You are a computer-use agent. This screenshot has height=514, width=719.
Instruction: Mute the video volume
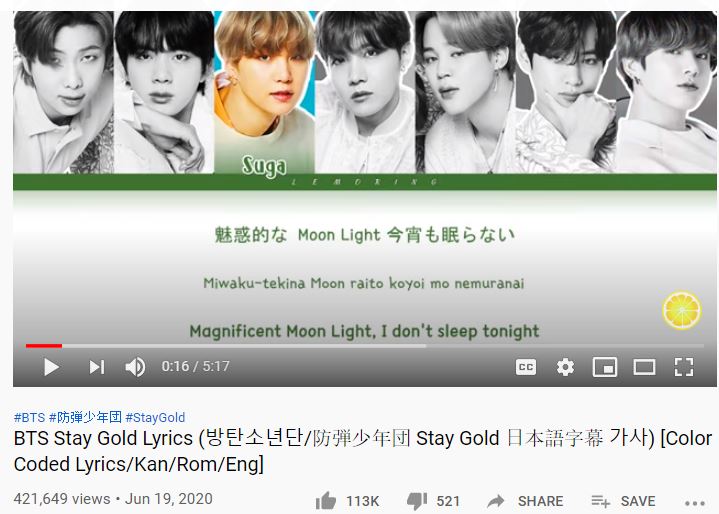click(135, 367)
